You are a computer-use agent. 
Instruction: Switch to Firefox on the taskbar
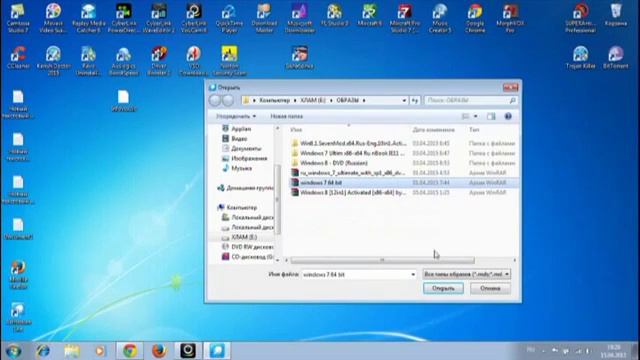tap(159, 351)
